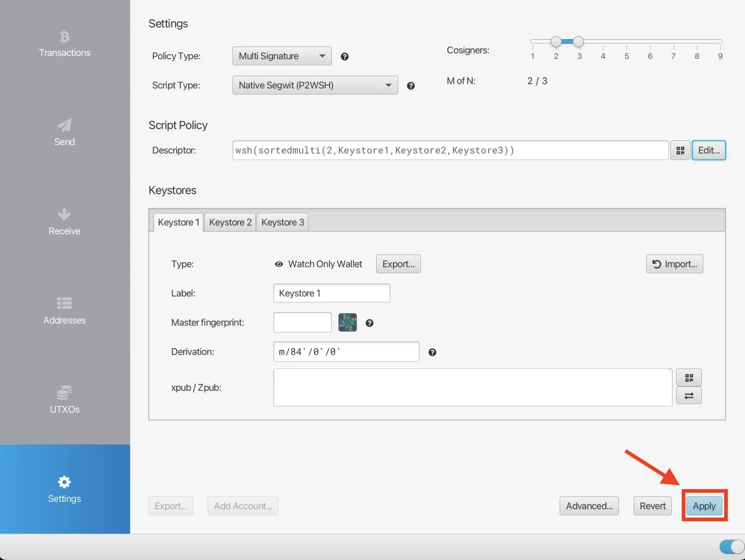Click the eye icon beside Watch Only Wallet
Image resolution: width=745 pixels, height=560 pixels.
279,264
